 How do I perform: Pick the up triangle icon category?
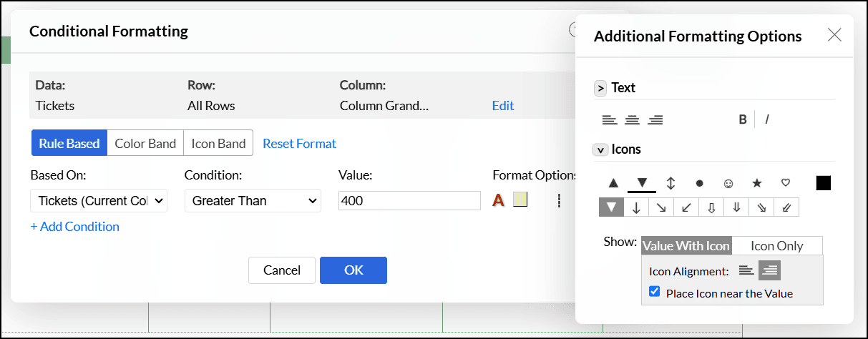(613, 183)
